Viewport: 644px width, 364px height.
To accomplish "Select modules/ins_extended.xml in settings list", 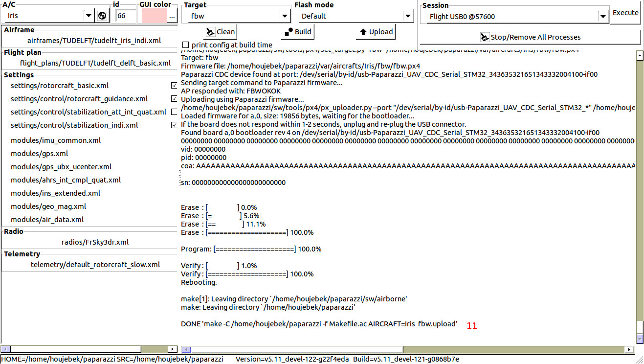I will click(x=55, y=193).
